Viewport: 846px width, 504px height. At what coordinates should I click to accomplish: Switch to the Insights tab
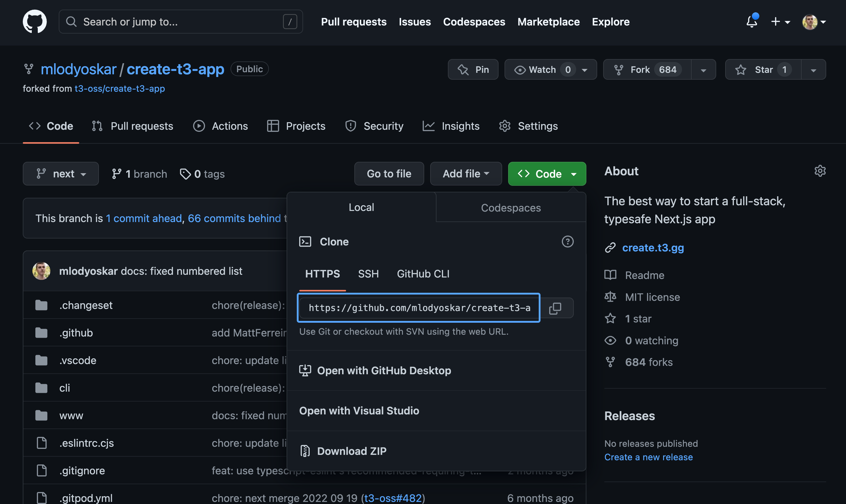[451, 126]
